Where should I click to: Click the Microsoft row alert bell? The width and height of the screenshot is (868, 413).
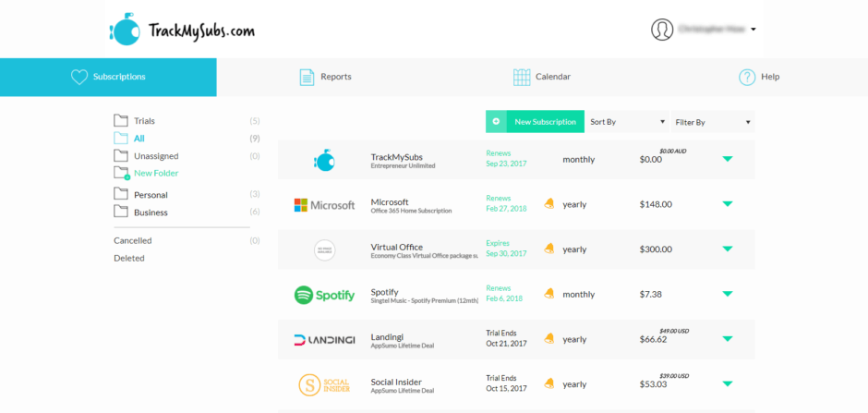point(549,204)
